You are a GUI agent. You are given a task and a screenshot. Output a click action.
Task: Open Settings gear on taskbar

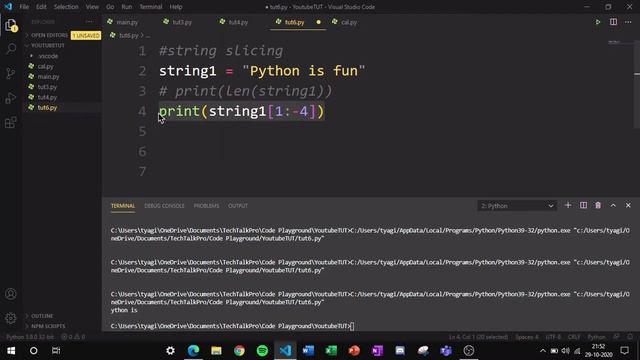click(x=170, y=351)
